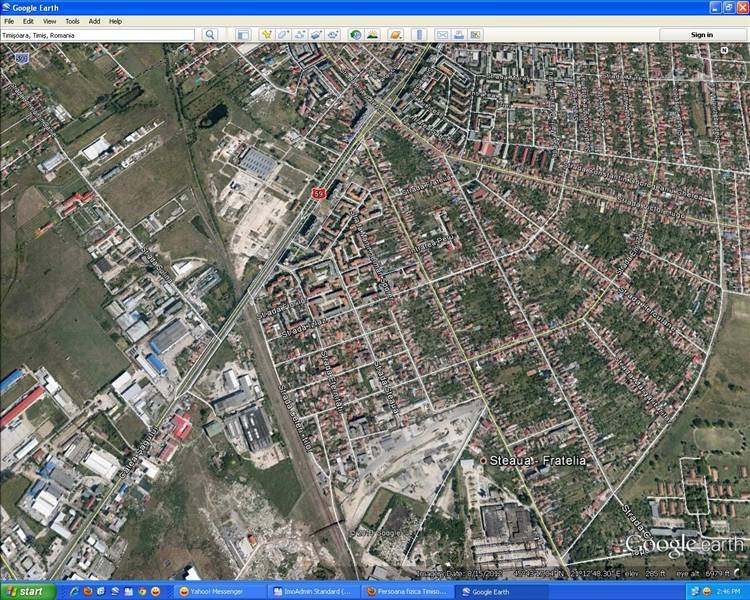The height and width of the screenshot is (600, 750).
Task: Open the Windows Start button
Action: click(27, 591)
